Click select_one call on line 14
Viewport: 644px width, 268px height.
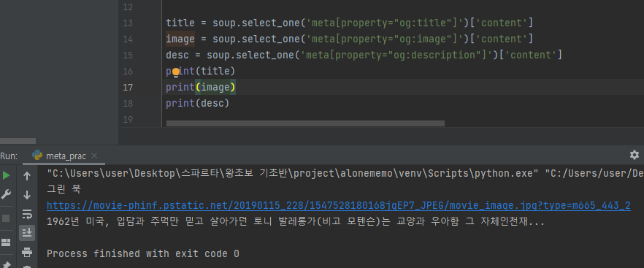tap(271, 39)
